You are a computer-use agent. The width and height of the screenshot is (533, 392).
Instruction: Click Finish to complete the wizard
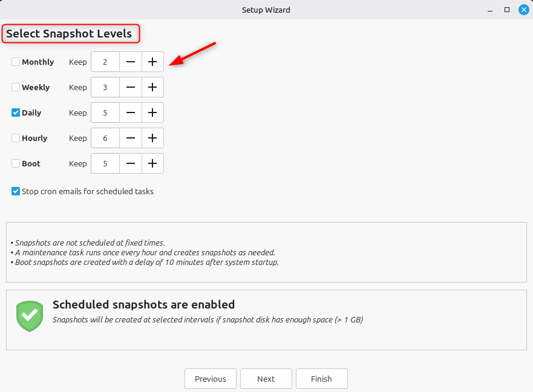tap(321, 379)
